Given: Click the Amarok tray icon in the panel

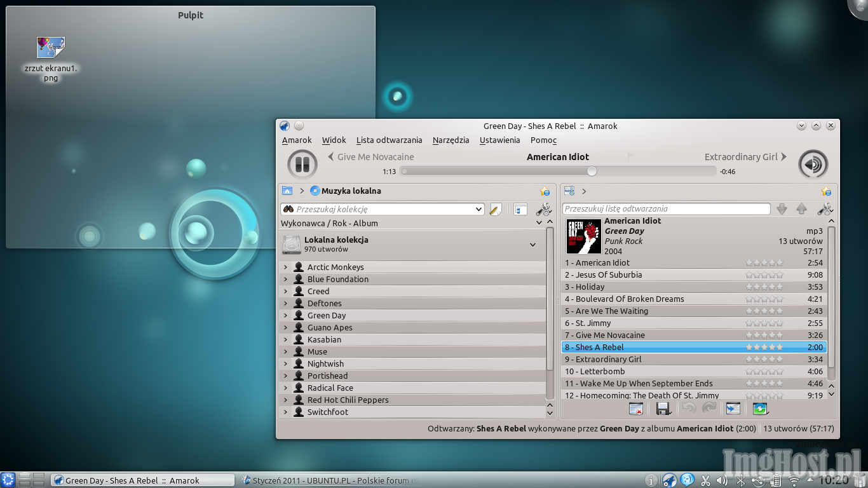Looking at the screenshot, I should [x=670, y=480].
